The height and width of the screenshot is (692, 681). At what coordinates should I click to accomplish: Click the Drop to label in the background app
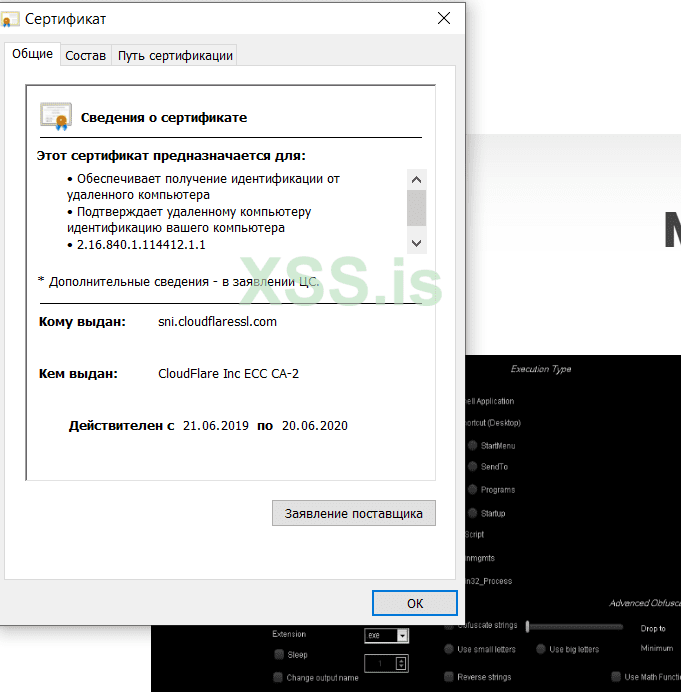coord(653,628)
